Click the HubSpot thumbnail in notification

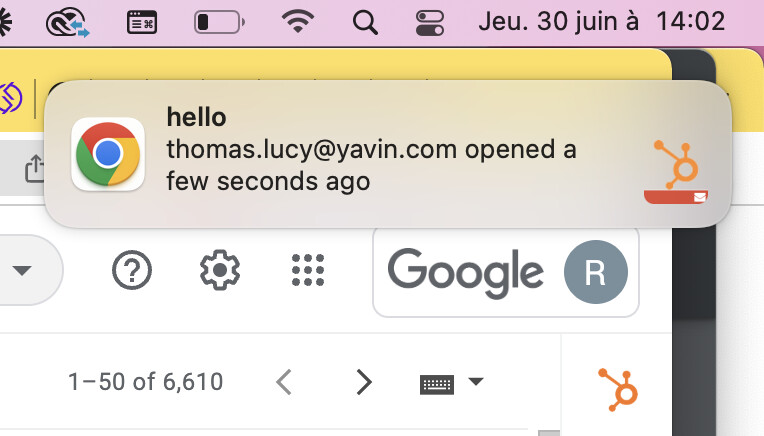point(676,171)
